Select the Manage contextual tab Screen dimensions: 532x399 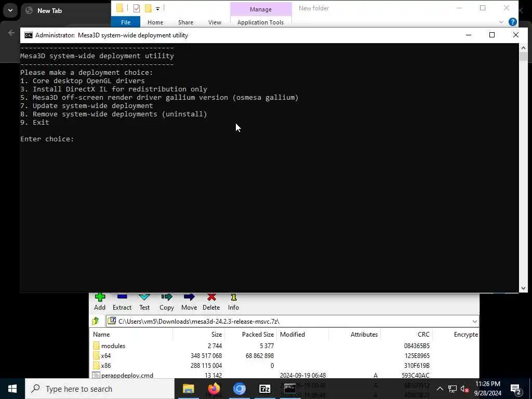pyautogui.click(x=261, y=9)
